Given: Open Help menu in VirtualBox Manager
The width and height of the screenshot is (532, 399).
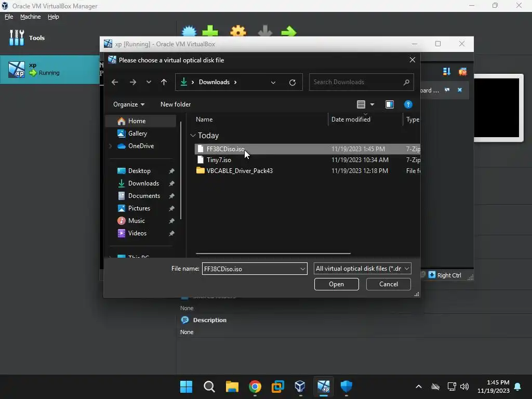Looking at the screenshot, I should tap(54, 17).
